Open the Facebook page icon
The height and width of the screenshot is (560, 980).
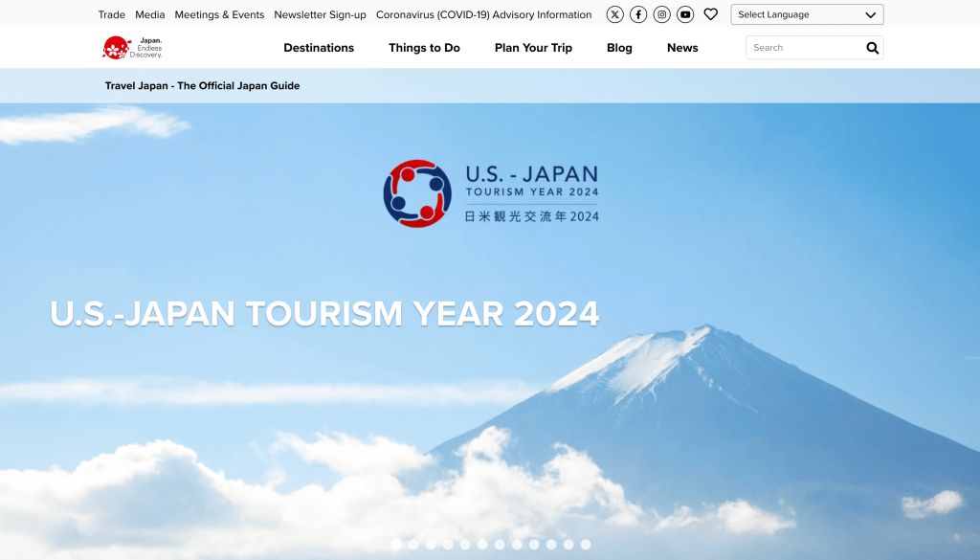click(x=638, y=14)
